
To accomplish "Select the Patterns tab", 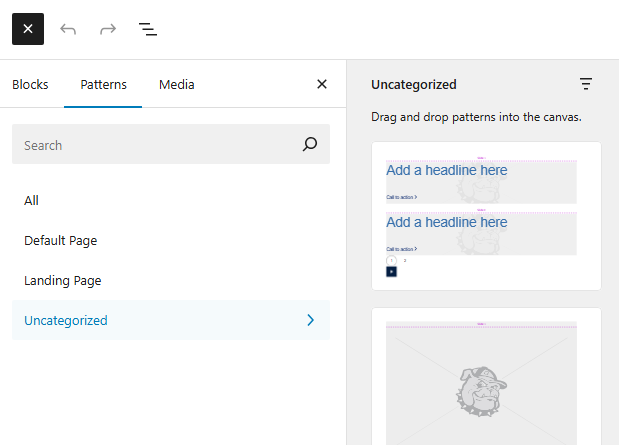I will (103, 84).
